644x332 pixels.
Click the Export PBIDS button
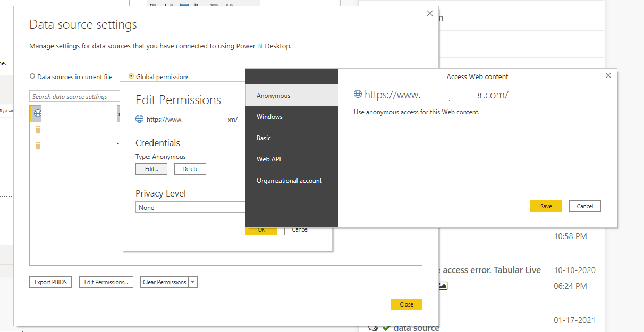(x=50, y=282)
